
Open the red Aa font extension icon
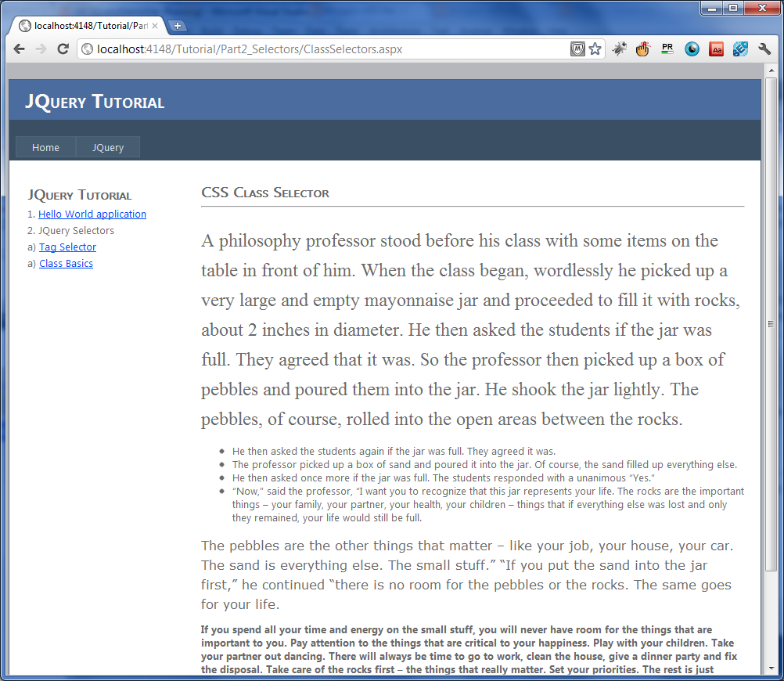point(716,49)
